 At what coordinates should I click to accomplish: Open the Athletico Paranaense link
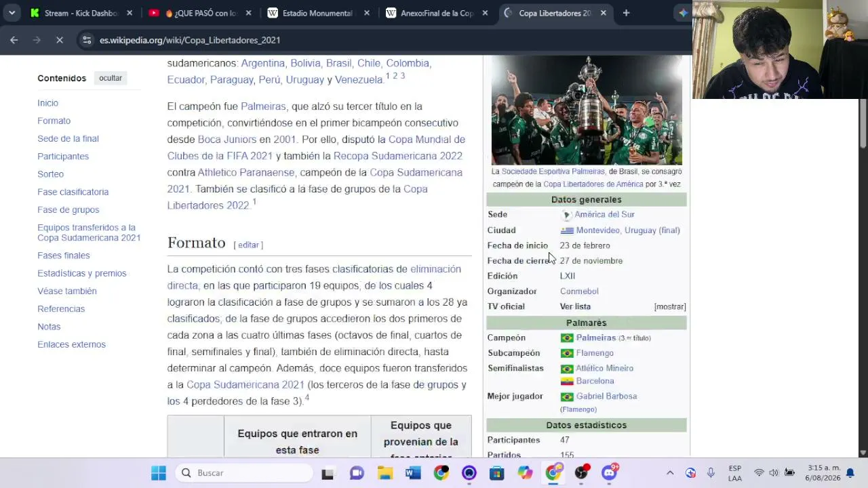click(x=245, y=173)
